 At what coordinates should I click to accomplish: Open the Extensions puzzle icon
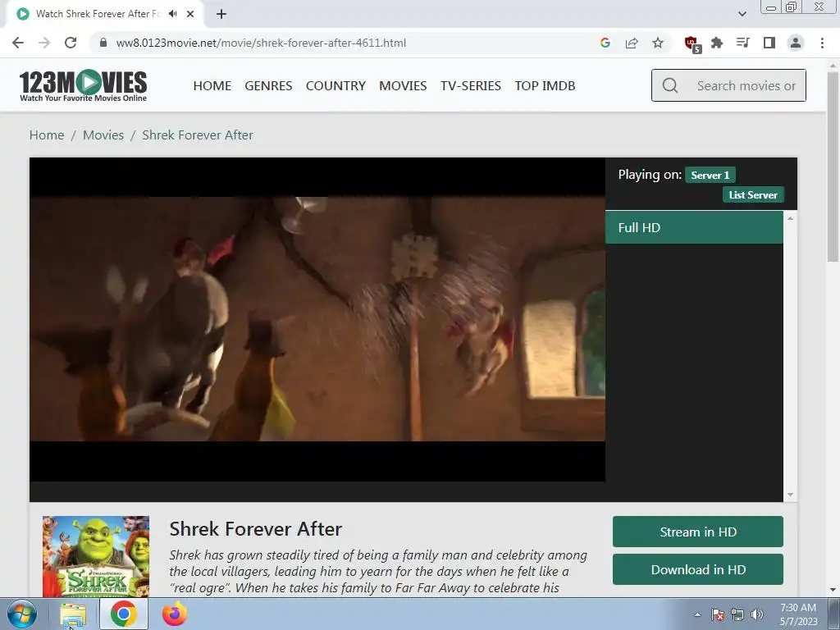click(717, 43)
